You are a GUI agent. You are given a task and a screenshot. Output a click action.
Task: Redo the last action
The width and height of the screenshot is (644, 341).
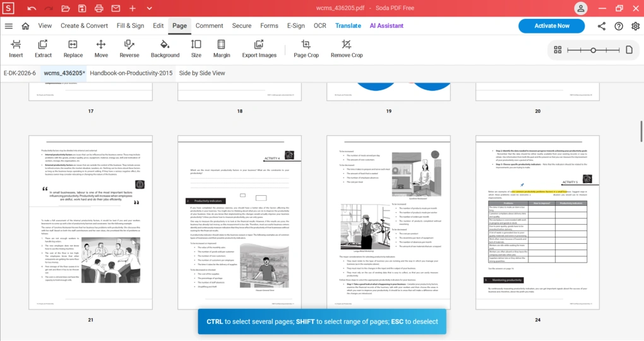[49, 8]
